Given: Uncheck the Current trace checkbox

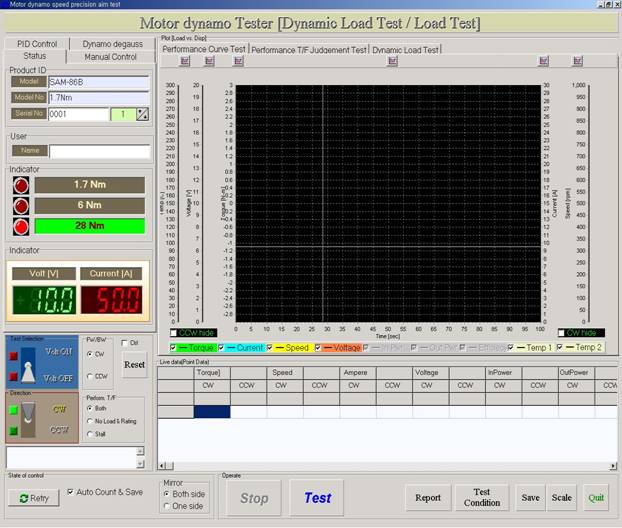Looking at the screenshot, I should (x=221, y=348).
